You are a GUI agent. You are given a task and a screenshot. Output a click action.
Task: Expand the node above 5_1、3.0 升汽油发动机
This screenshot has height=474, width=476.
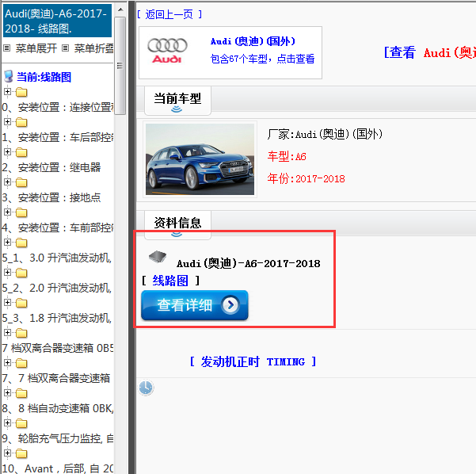[x=8, y=243]
